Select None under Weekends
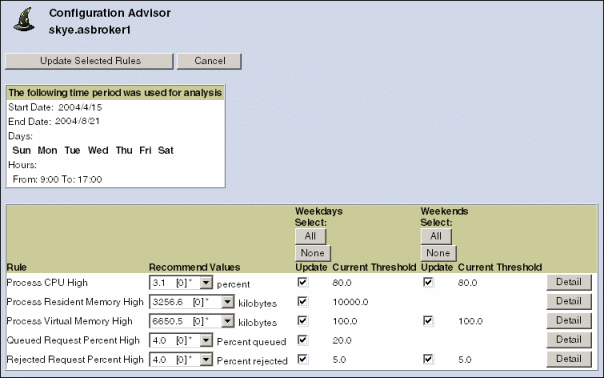Viewport: 604px width, 378px height. pos(438,253)
